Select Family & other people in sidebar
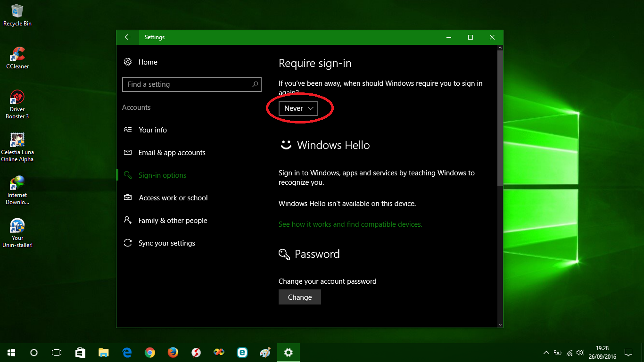 [x=173, y=220]
